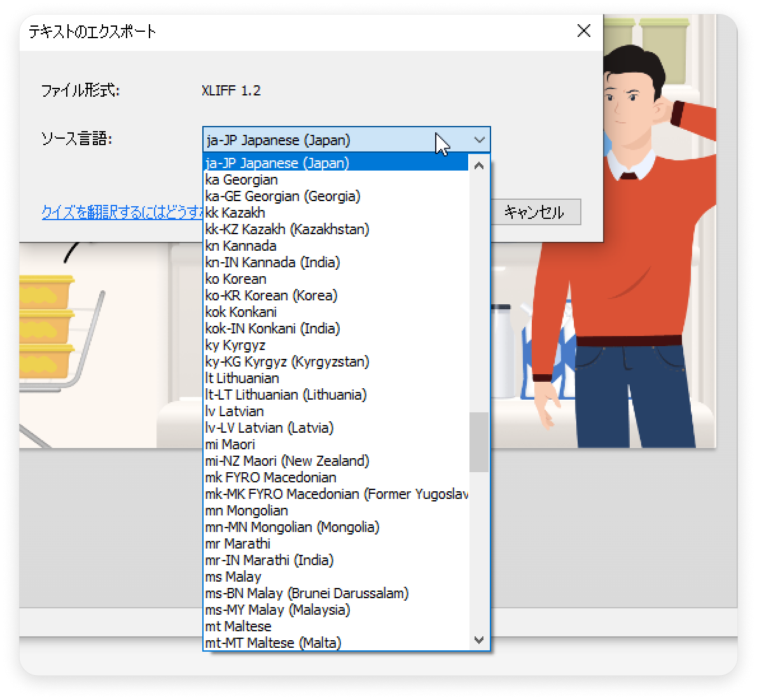Choose ms Malay
Screen dimensions: 757x700
pos(336,577)
